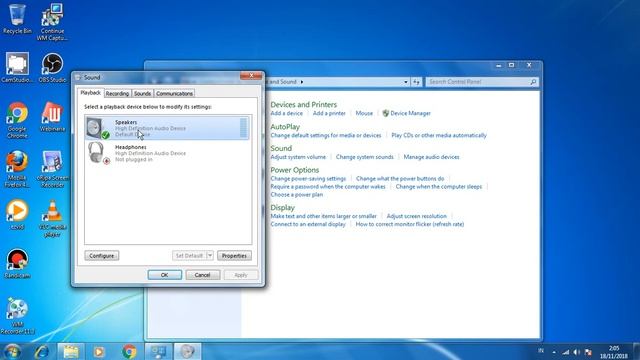Viewport: 640px width, 360px height.
Task: Open the AutoPlay heading link
Action: coord(285,127)
